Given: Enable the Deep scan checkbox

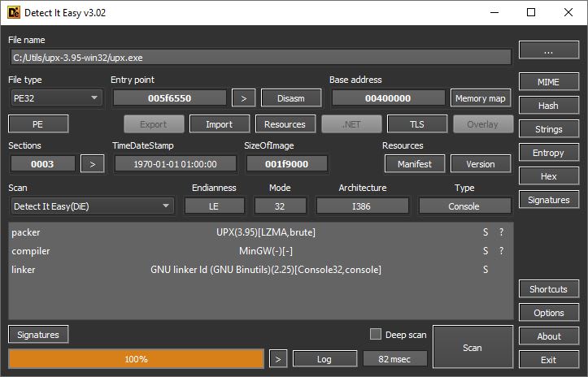Looking at the screenshot, I should click(x=376, y=334).
